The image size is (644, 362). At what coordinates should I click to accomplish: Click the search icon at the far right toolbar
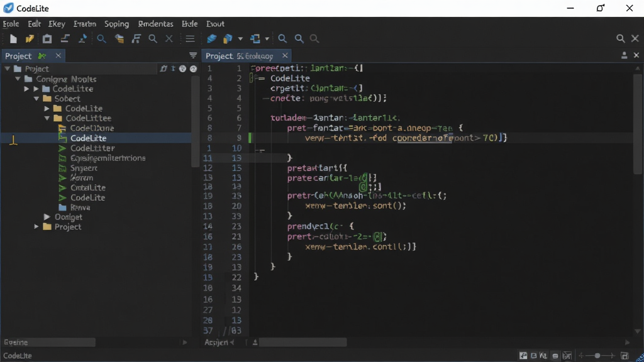pos(621,38)
